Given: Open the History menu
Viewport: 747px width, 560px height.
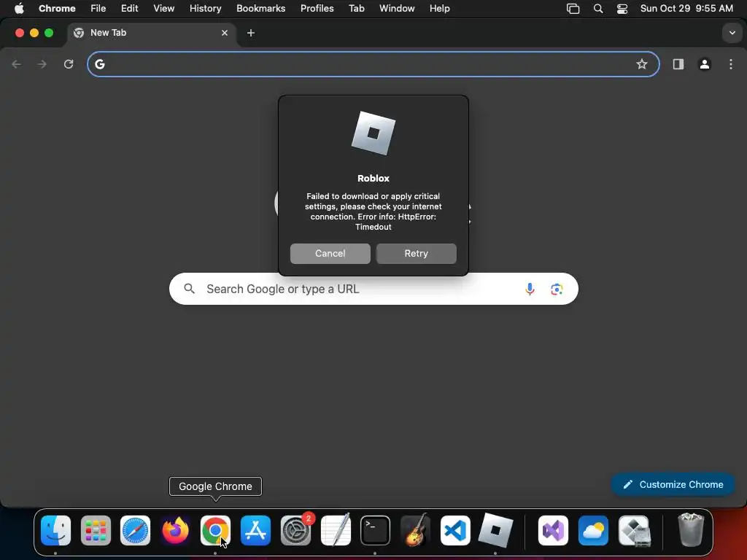Looking at the screenshot, I should [205, 9].
